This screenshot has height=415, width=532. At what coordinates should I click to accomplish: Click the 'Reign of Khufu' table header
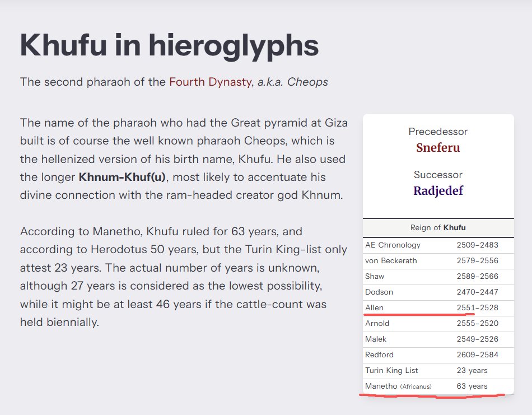[x=438, y=228]
